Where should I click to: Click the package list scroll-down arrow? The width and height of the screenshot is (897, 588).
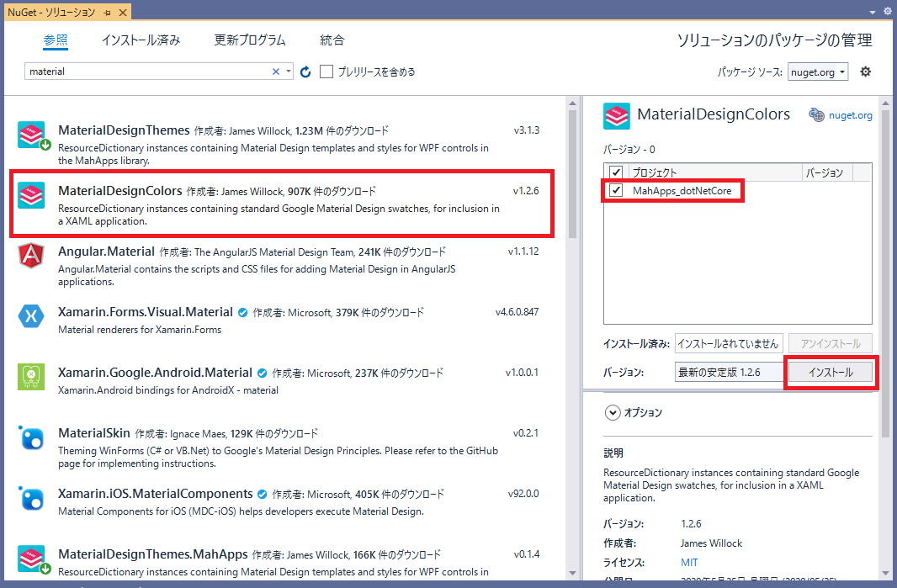(x=572, y=573)
